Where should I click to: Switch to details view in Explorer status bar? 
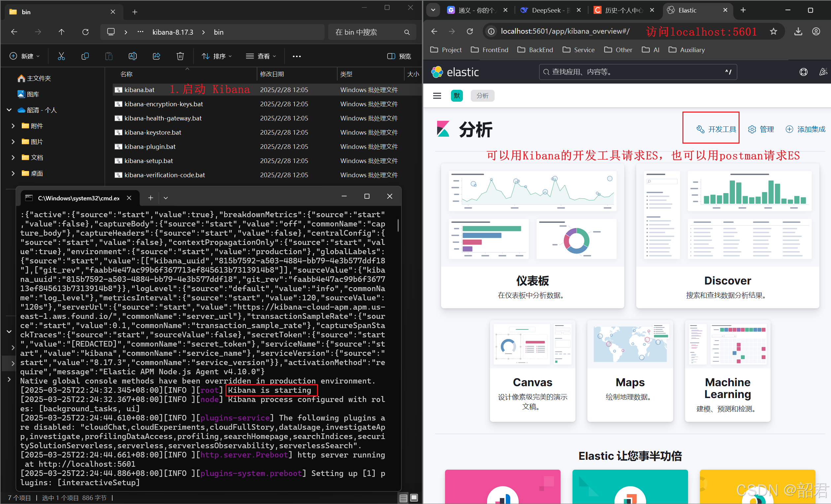coord(403,498)
